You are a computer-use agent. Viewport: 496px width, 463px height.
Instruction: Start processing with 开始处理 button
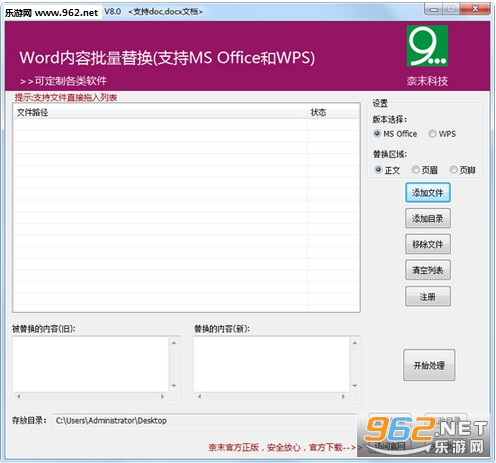[429, 365]
